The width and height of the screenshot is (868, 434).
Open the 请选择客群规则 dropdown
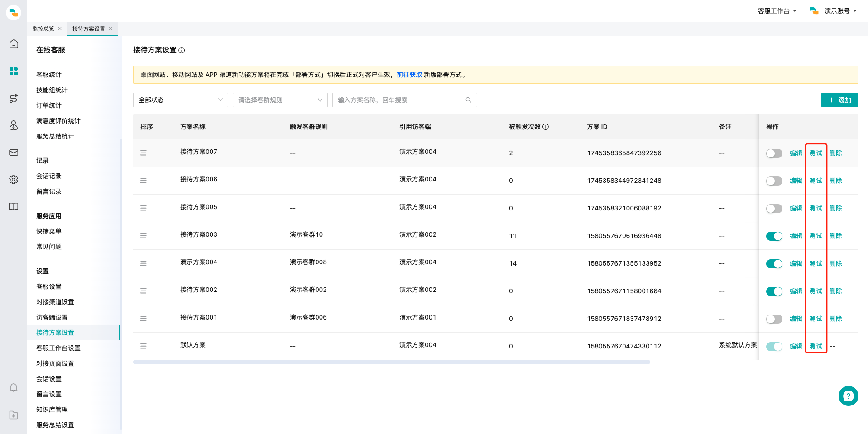pos(280,100)
